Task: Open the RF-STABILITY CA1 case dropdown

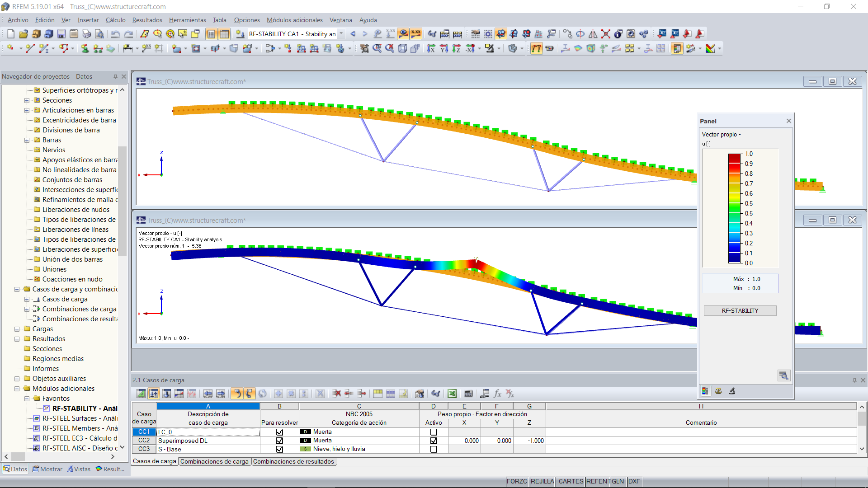Action: coord(341,34)
